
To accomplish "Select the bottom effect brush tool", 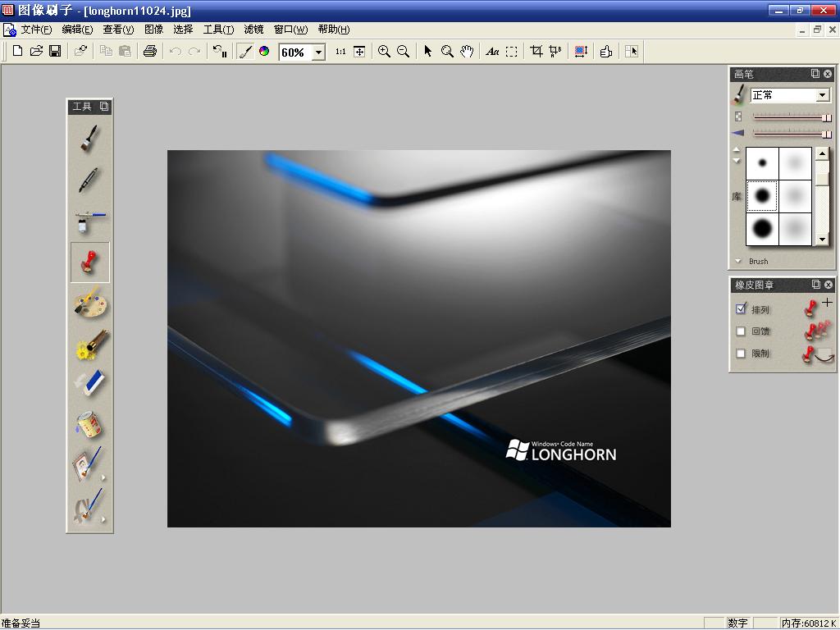I will [89, 505].
